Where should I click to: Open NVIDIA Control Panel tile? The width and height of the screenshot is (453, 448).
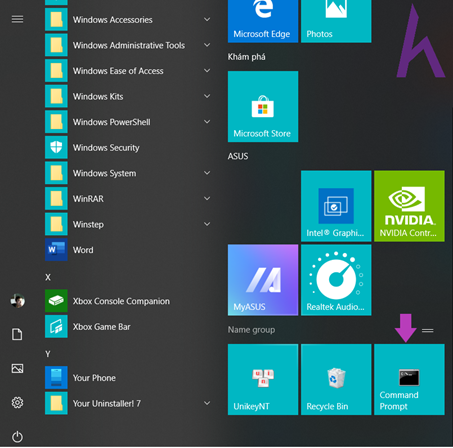click(x=409, y=206)
